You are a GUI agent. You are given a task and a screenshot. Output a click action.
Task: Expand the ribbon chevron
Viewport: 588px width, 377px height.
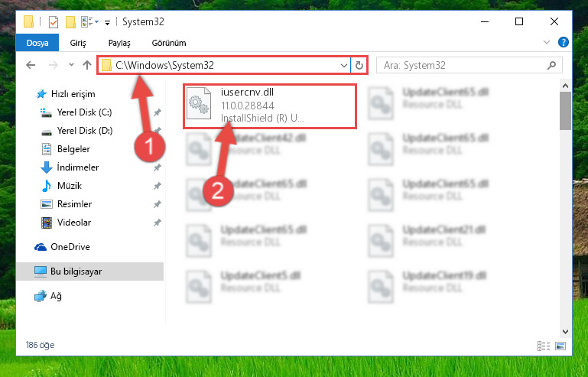(547, 42)
